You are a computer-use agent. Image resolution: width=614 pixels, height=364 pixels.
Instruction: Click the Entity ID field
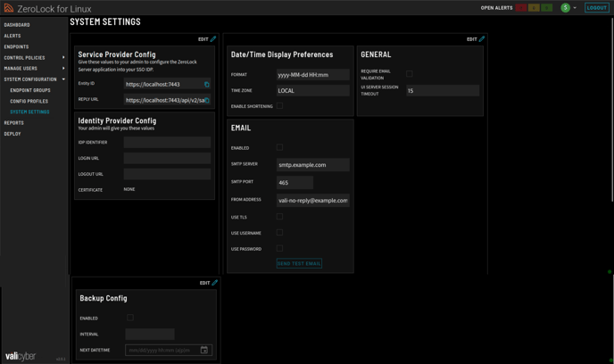click(167, 84)
